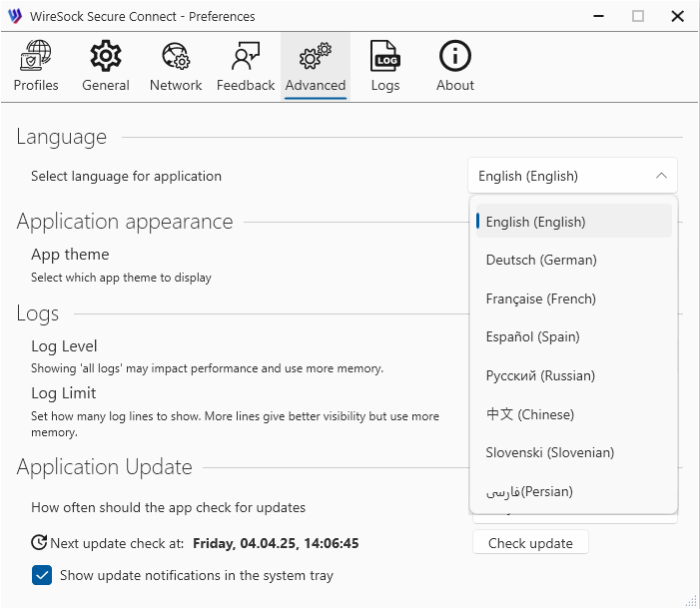Click the App theme label
Screen dimensions: 700x609
pyautogui.click(x=70, y=254)
